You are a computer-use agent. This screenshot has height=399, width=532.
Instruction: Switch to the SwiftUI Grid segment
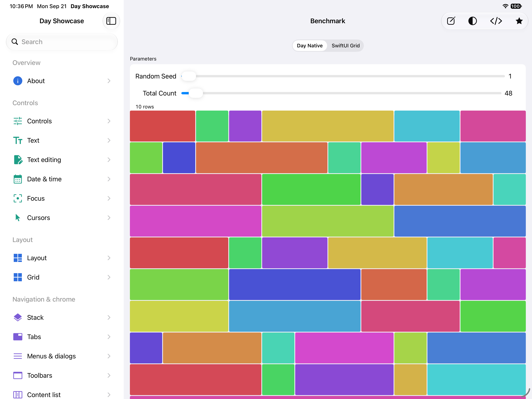tap(345, 45)
